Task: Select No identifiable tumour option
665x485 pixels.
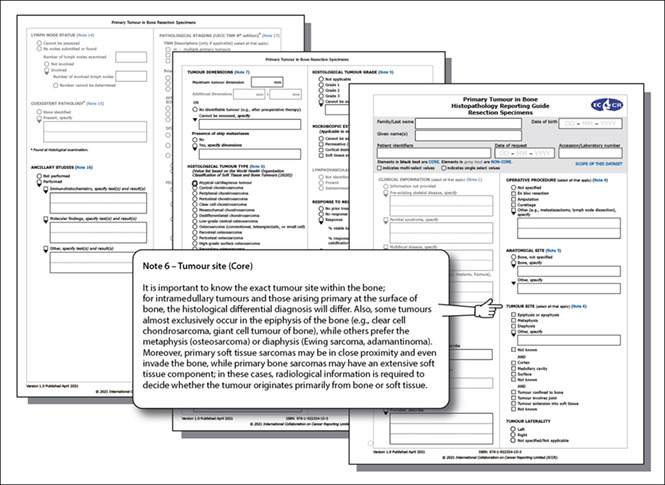Action: click(195, 109)
